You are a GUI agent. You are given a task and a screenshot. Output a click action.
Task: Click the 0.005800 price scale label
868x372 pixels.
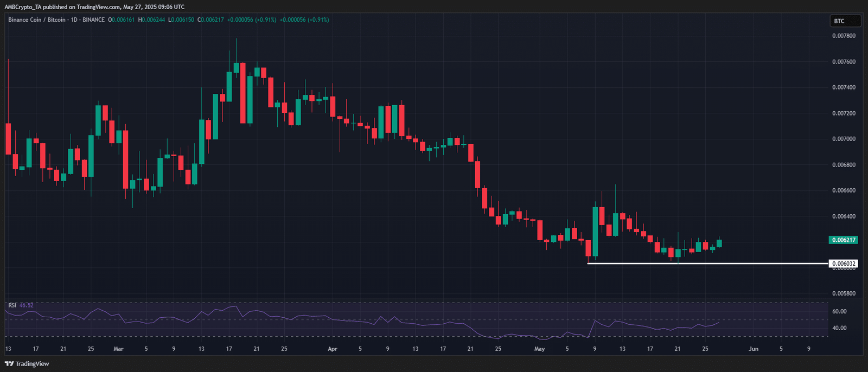(844, 293)
